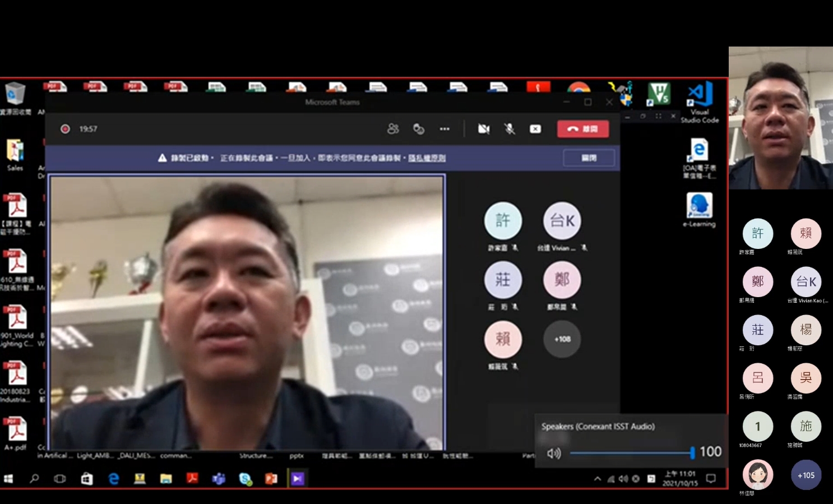833x504 pixels.
Task: Dismiss the recording notice banner button
Action: click(589, 158)
